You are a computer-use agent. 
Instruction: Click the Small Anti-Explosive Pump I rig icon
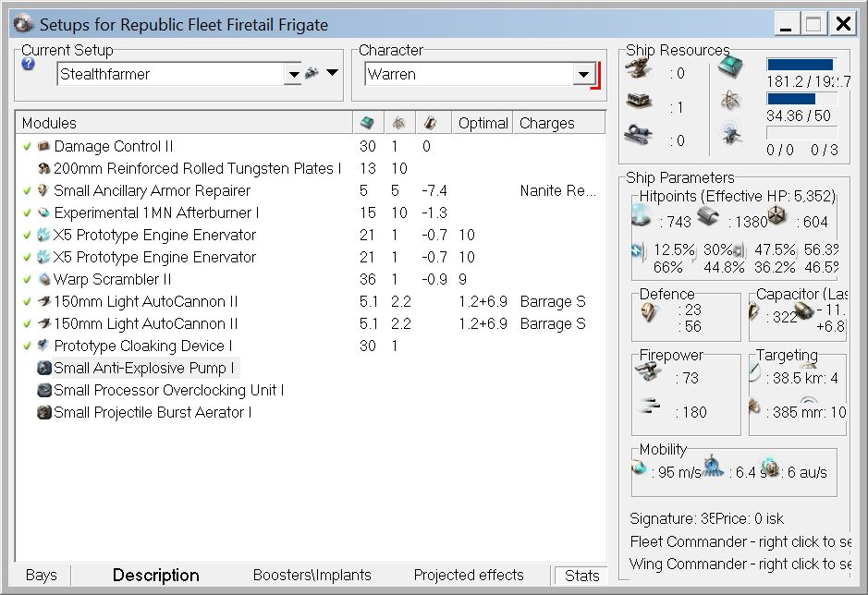[44, 368]
